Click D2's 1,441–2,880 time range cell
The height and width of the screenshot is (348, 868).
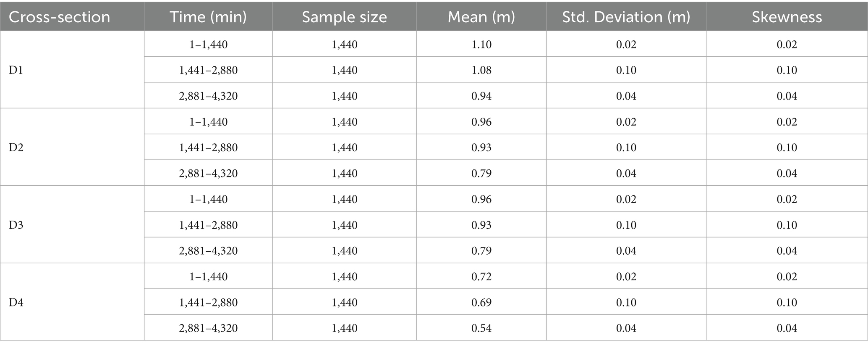pyautogui.click(x=208, y=148)
